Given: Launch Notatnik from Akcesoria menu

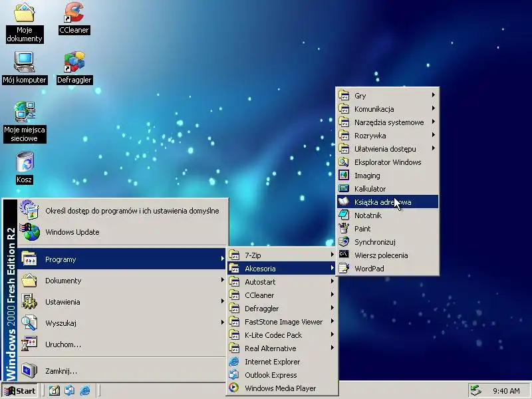Looking at the screenshot, I should [x=388, y=215].
